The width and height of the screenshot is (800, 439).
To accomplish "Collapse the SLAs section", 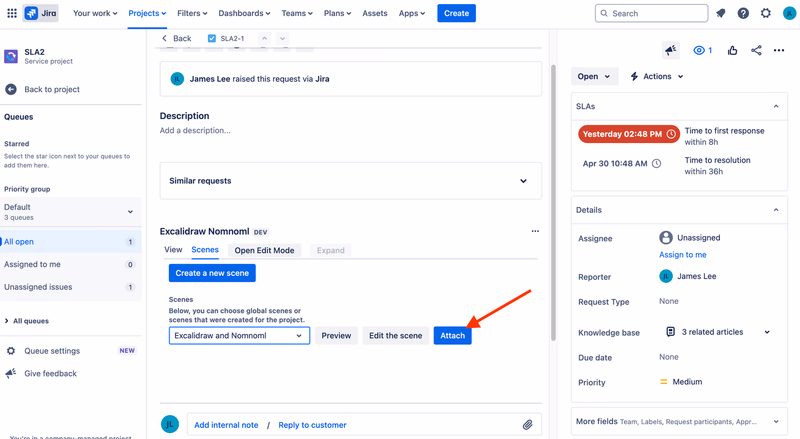I will coord(776,106).
